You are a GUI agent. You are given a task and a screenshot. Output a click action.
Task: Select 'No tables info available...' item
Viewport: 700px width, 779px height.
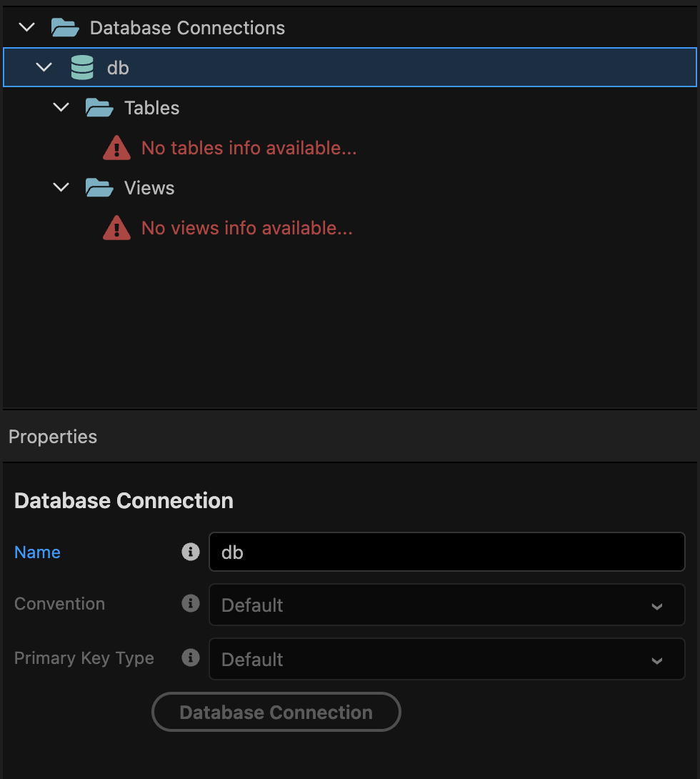249,148
